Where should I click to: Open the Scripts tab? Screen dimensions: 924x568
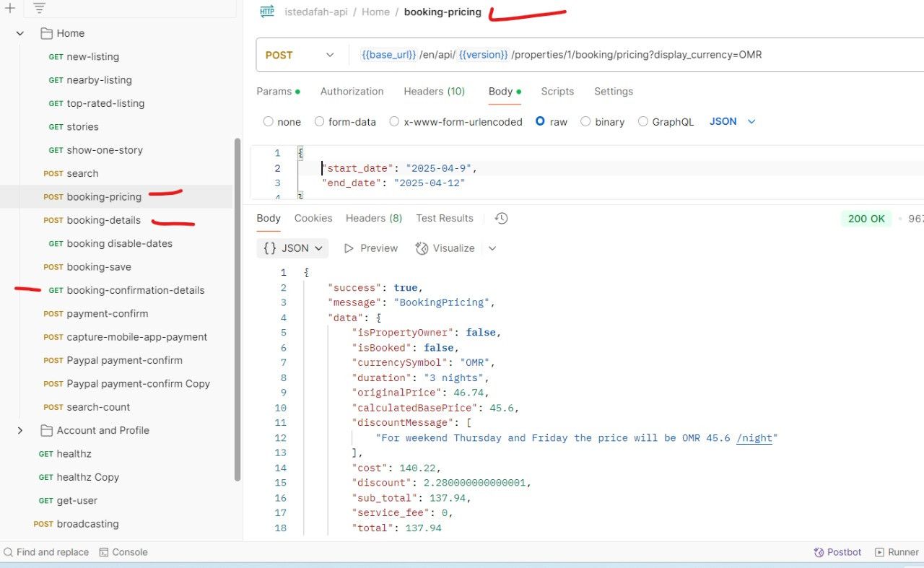pos(557,92)
